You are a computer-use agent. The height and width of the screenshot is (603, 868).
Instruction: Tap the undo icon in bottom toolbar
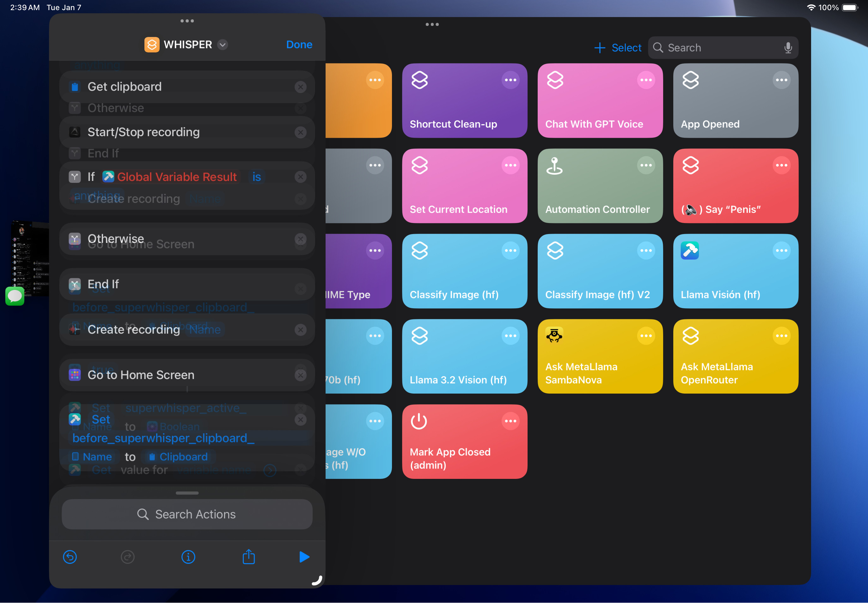coord(70,557)
